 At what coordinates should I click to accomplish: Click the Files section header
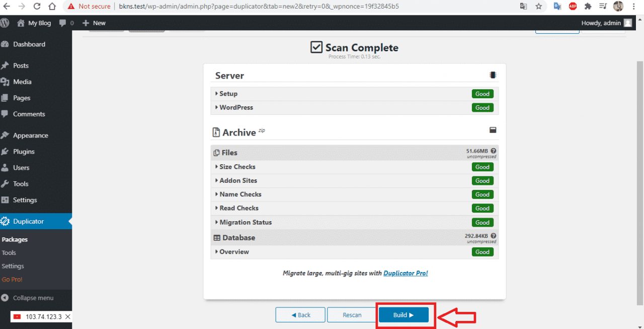tap(354, 153)
